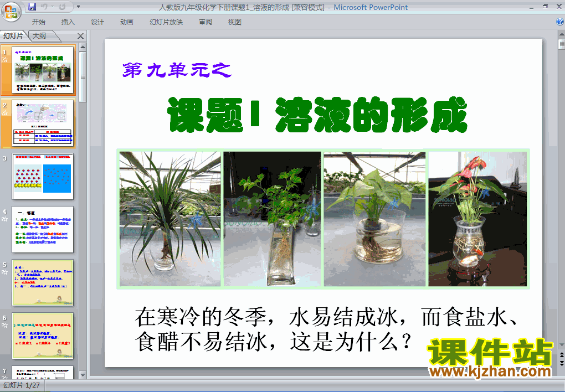Select slide 7 thumbnail
565x392 pixels.
(43, 373)
